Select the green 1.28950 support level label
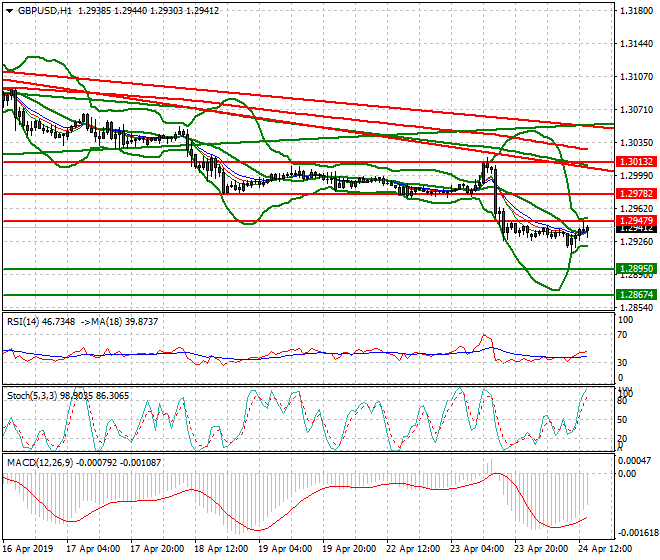 pos(636,269)
